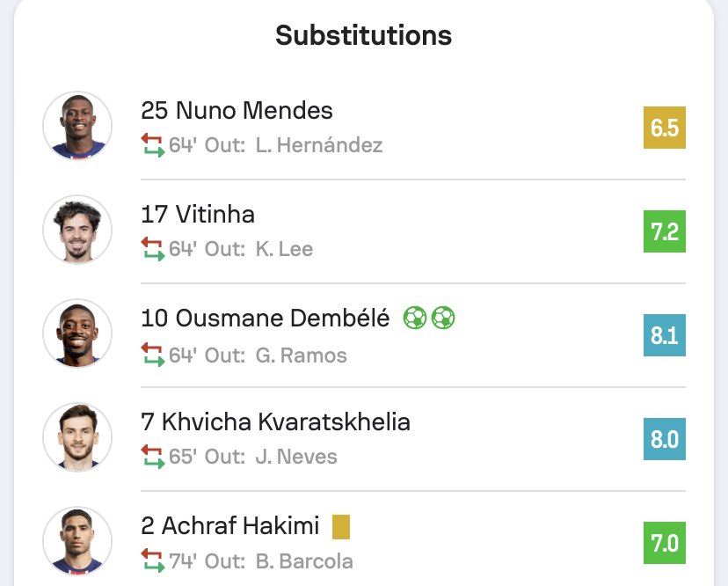Open Achraf Hakimi player photo
Image resolution: width=728 pixels, height=586 pixels.
77,541
